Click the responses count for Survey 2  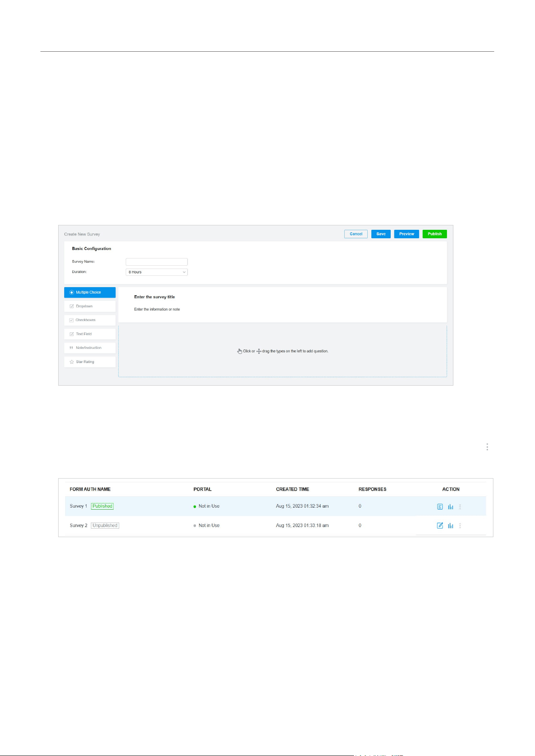(360, 525)
